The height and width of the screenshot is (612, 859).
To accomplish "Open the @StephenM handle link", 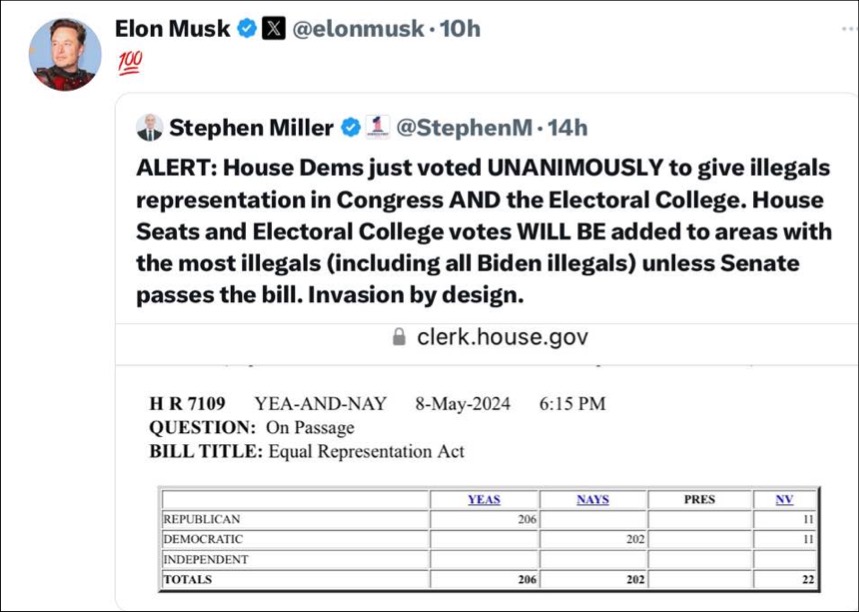I will (463, 128).
